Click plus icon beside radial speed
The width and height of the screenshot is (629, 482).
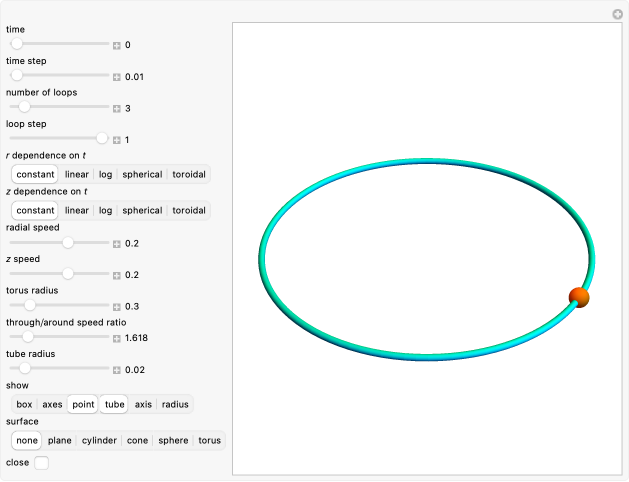(x=117, y=243)
